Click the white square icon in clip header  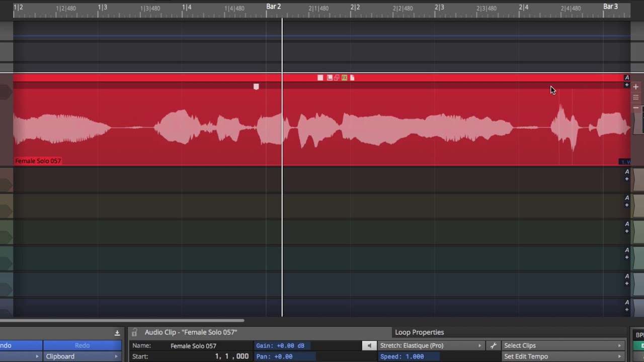point(320,77)
